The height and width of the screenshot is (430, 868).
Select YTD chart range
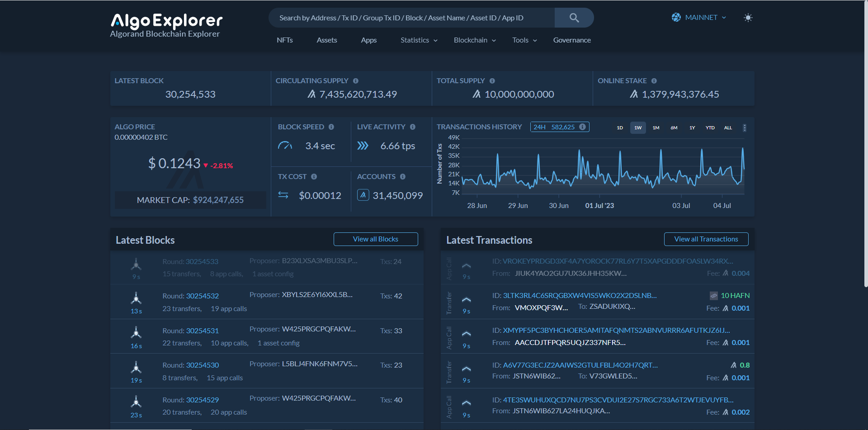click(x=710, y=128)
